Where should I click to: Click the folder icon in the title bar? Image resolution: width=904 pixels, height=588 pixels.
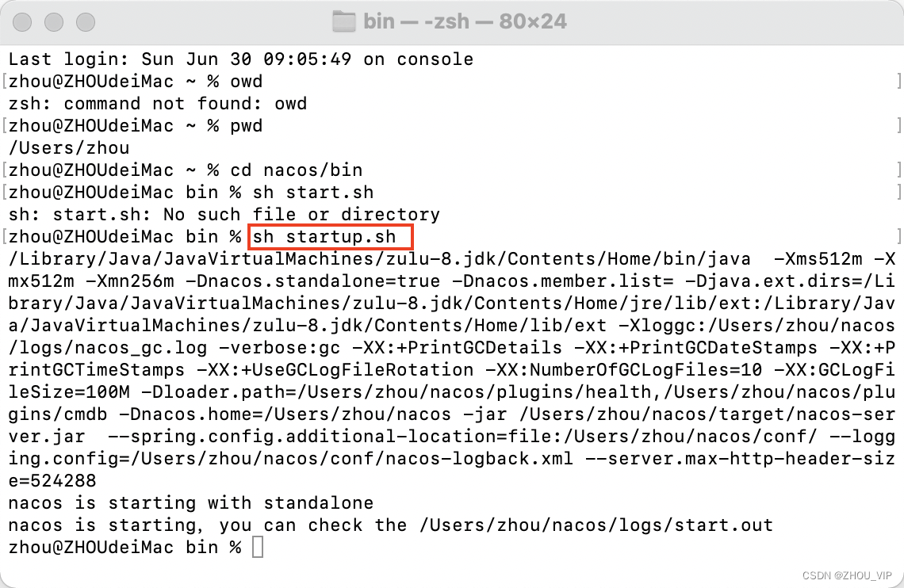pos(343,21)
